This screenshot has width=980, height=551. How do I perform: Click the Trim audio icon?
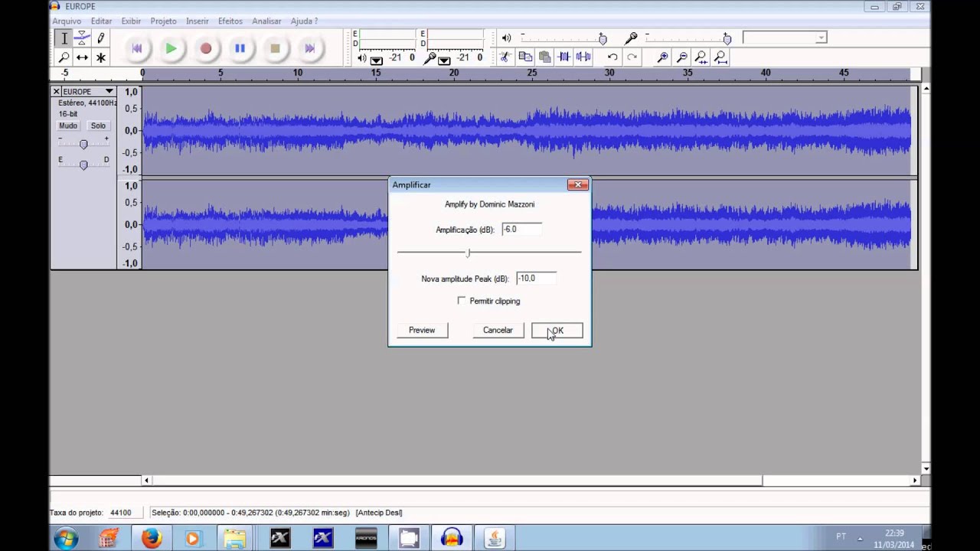tap(563, 57)
